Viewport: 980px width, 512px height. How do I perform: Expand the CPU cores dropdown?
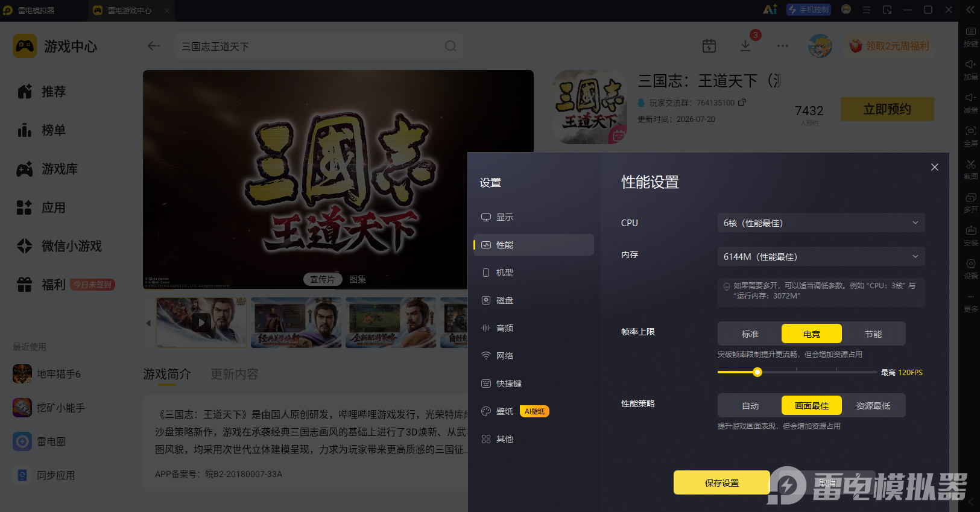tap(821, 223)
